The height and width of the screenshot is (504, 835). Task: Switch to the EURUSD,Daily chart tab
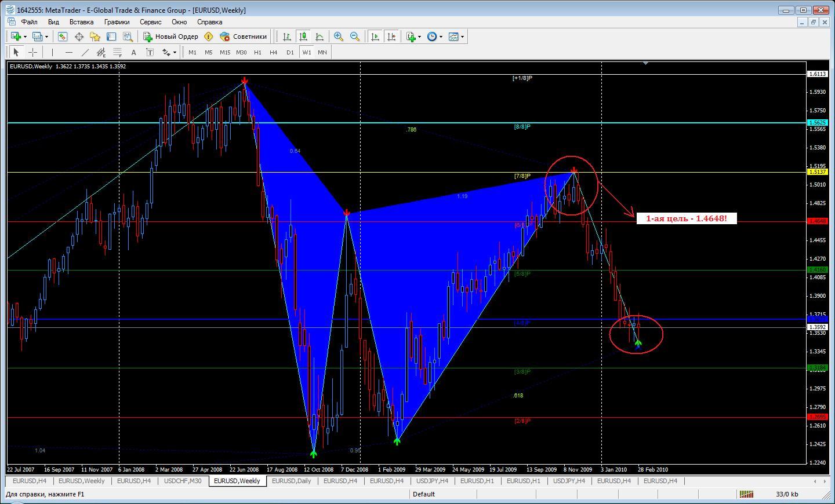291,481
